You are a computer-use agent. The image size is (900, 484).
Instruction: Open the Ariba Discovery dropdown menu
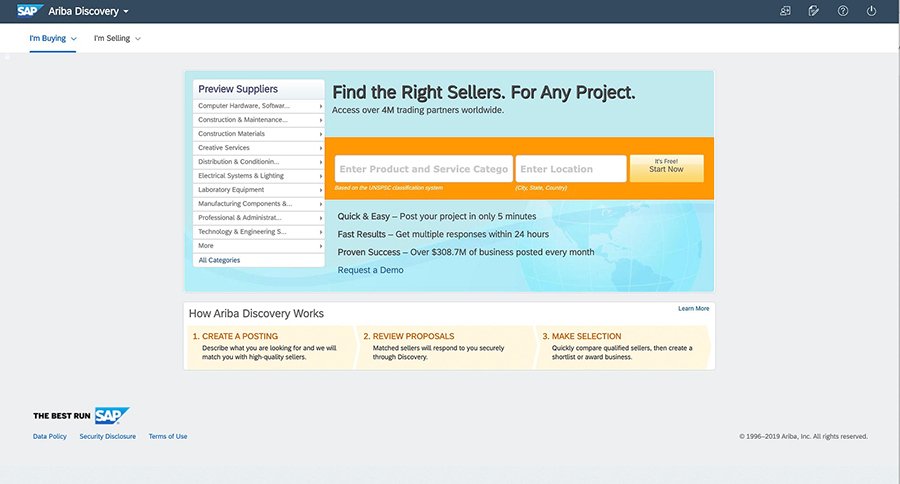pyautogui.click(x=88, y=11)
